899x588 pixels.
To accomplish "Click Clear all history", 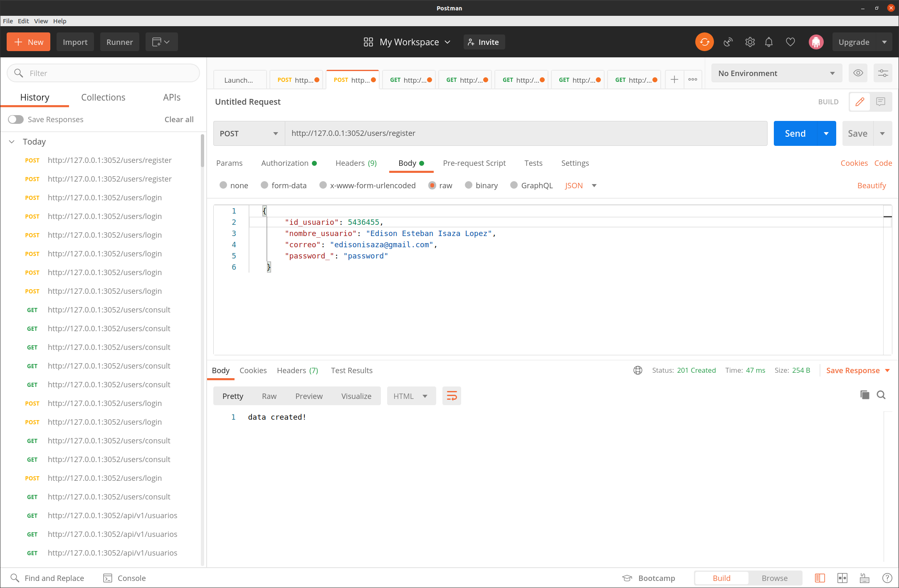I will pos(179,119).
